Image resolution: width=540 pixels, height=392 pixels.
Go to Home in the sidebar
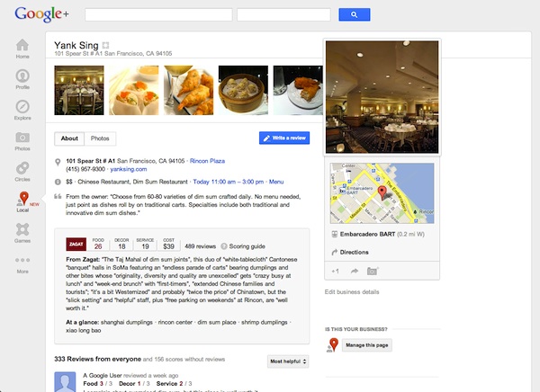22,49
